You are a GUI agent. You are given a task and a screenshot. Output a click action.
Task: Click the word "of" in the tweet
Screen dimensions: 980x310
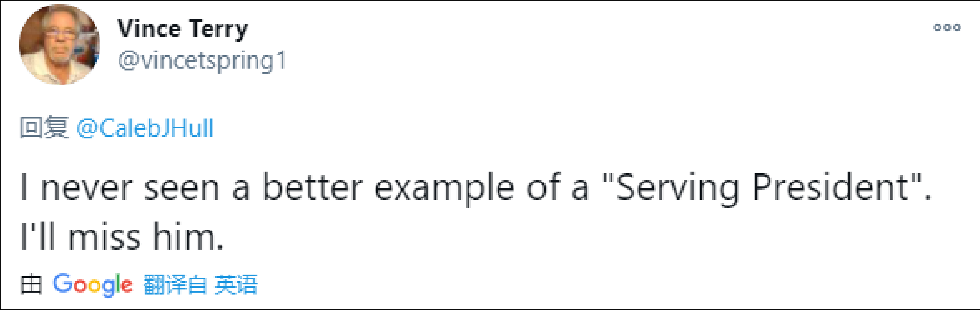pyautogui.click(x=544, y=187)
